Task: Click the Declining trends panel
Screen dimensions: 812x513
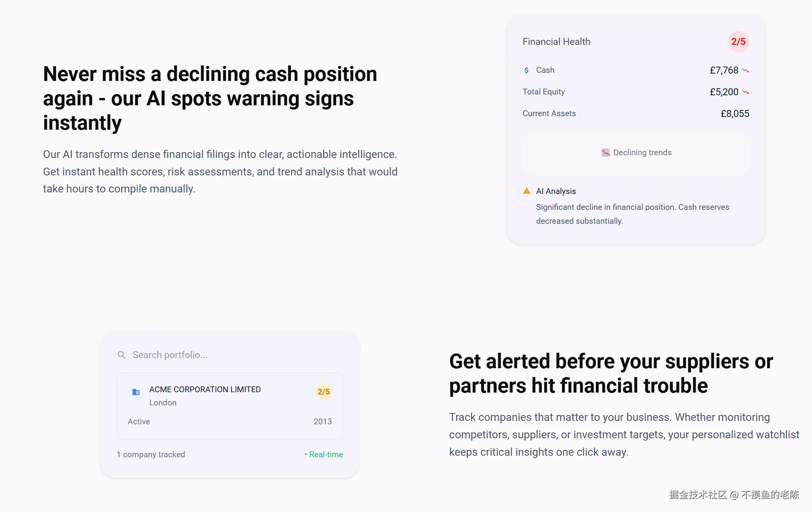Action: 636,153
